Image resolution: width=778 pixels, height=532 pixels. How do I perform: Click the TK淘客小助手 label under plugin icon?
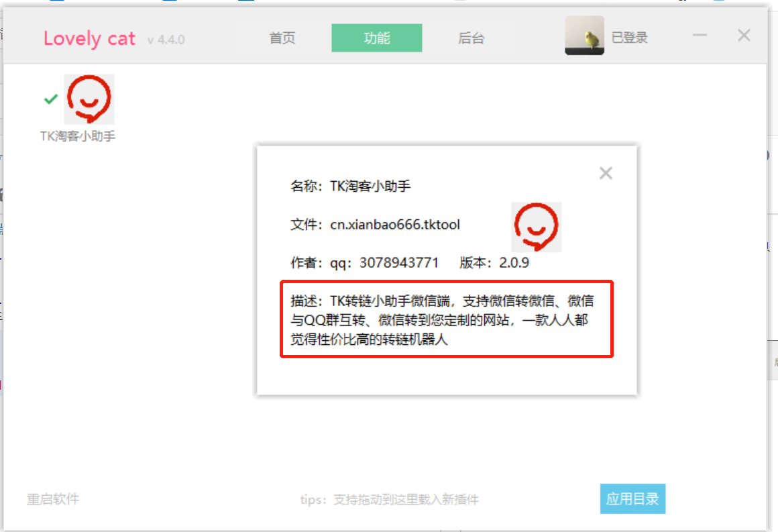pos(78,136)
